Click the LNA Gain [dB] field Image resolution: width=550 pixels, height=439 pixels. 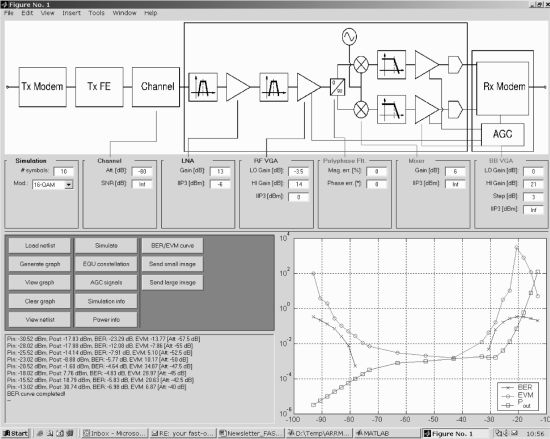coord(220,172)
